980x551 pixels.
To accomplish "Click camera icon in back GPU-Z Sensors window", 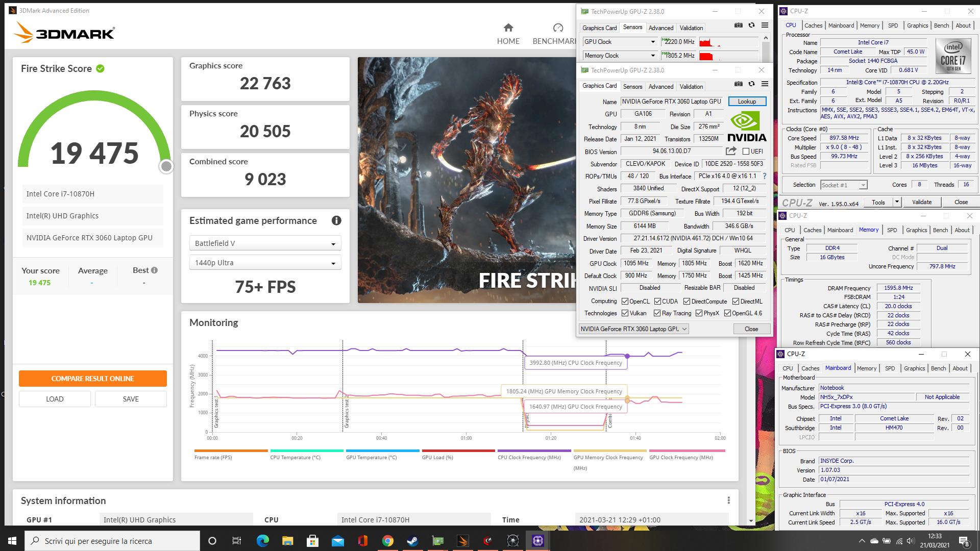I will coord(738,25).
